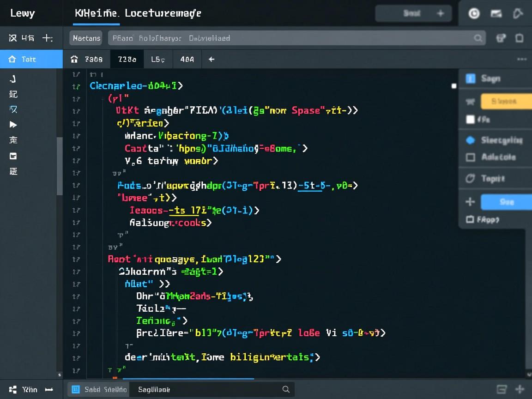Click the circular record icon at top right
The image size is (532, 399).
pos(474,13)
